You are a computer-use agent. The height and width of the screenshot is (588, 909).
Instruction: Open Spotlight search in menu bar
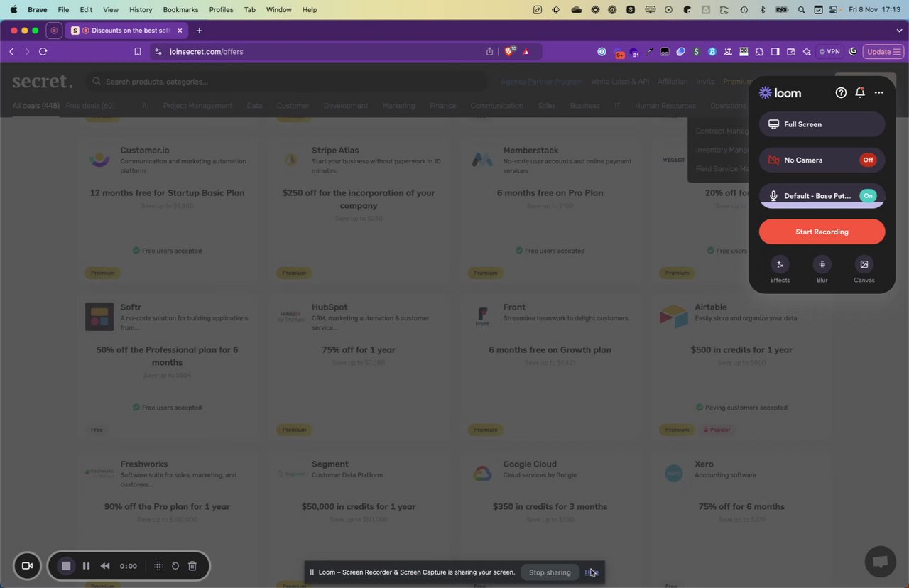point(802,10)
